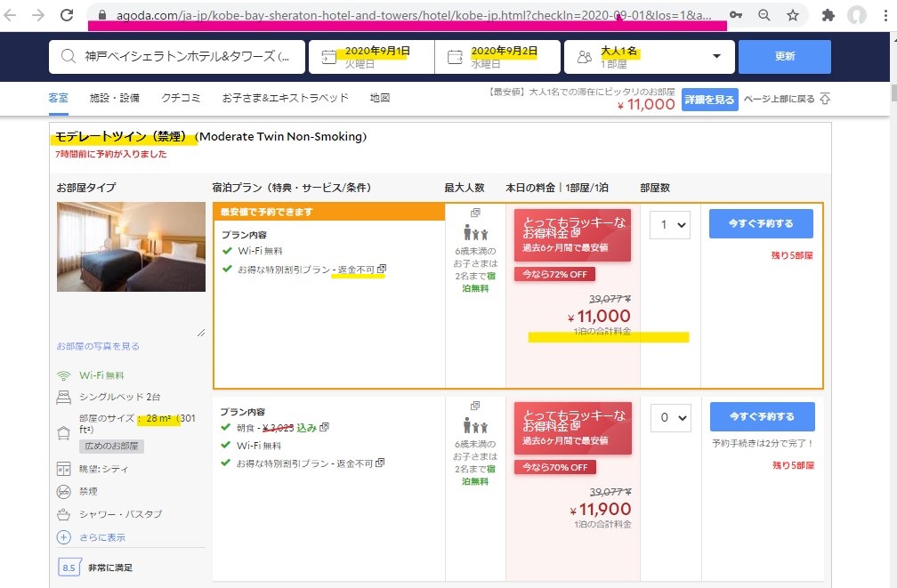
Task: Click the 8.5 review score badge
Action: coord(69,568)
